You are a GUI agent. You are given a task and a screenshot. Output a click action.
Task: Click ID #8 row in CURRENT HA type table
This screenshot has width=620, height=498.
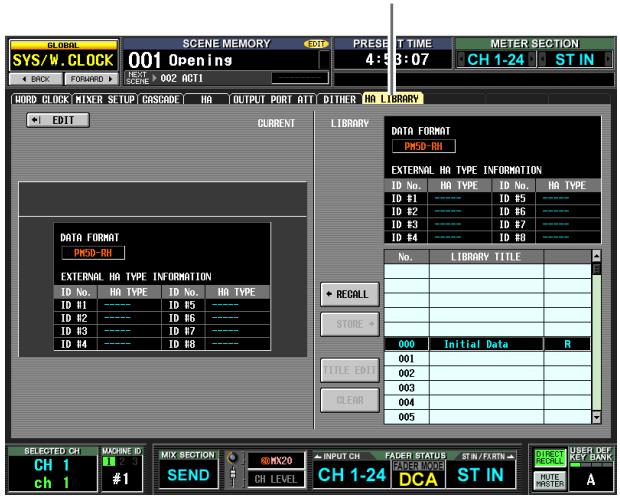216,344
